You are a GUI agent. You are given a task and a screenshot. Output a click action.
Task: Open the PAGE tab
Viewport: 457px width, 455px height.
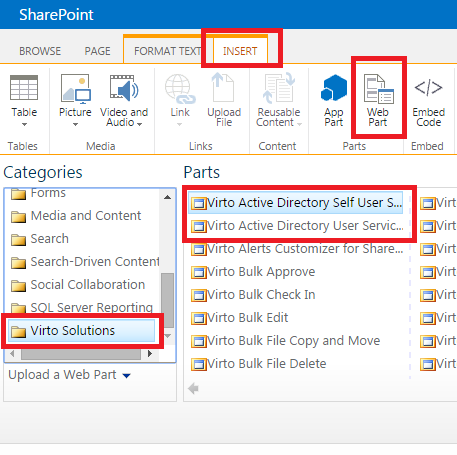point(97,51)
